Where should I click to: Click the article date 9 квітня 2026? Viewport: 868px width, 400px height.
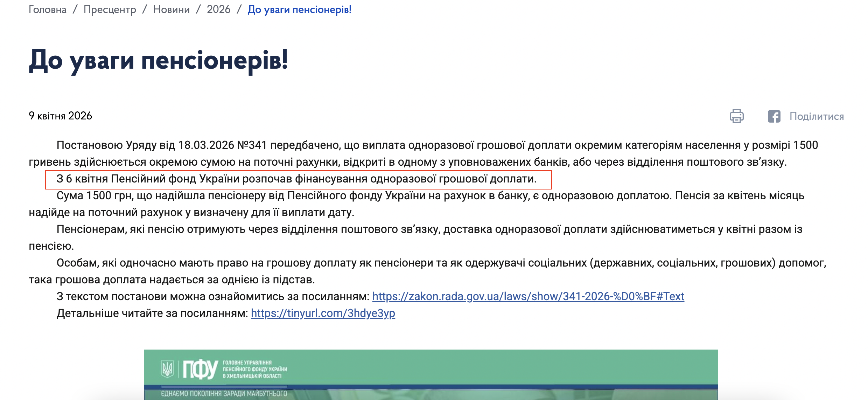(x=60, y=116)
